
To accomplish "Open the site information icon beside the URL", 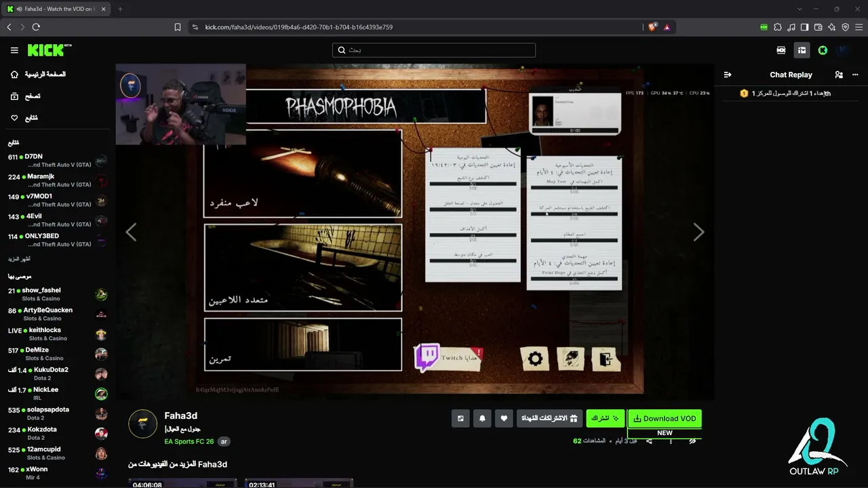I will (x=195, y=27).
